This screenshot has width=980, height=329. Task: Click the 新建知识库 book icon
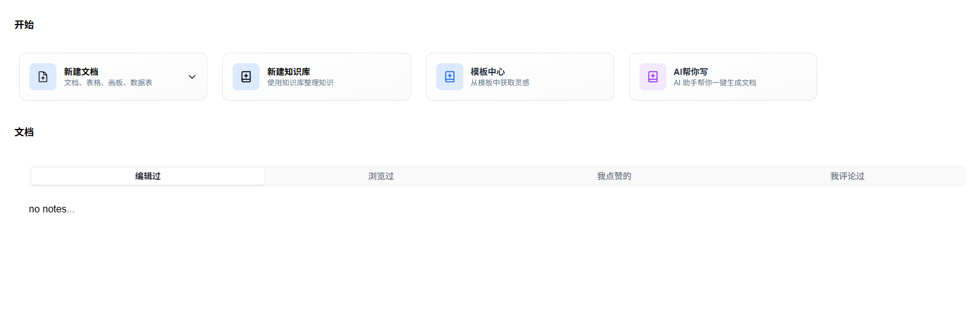tap(246, 77)
